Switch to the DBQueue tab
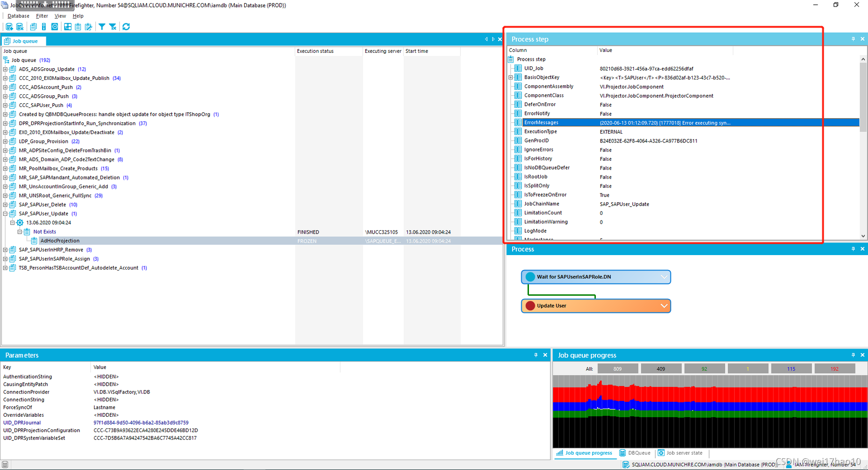 (x=635, y=453)
